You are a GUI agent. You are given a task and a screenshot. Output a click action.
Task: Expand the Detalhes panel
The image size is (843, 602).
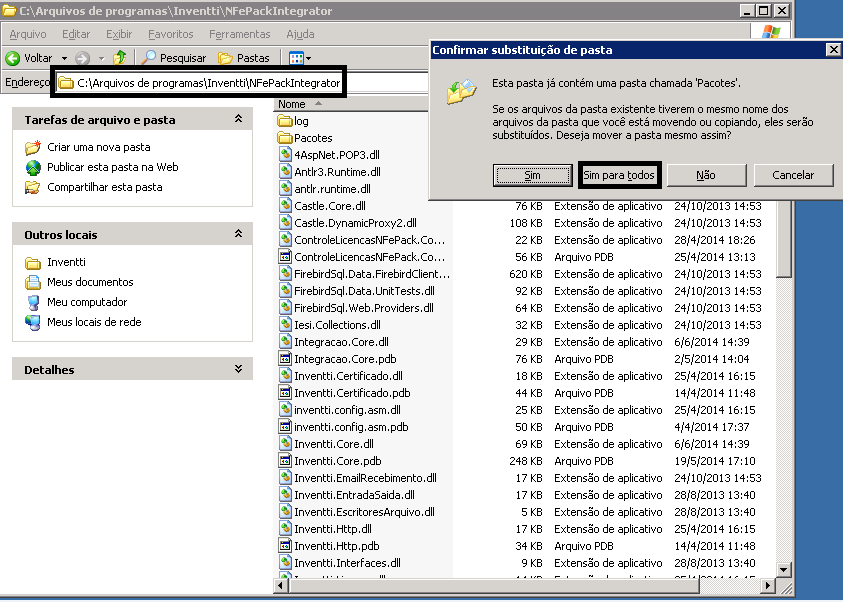pos(238,369)
